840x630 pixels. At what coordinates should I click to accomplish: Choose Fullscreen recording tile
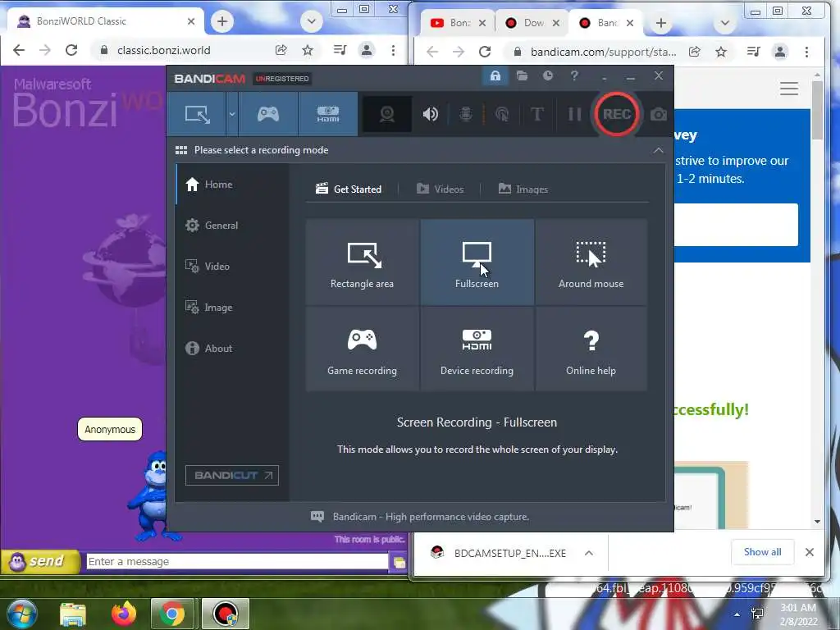tap(477, 262)
